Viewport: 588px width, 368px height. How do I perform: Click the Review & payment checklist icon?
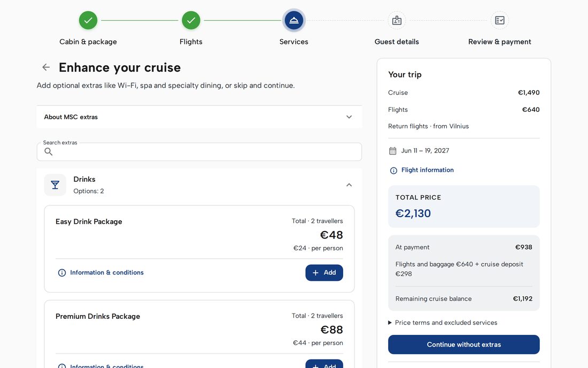tap(499, 20)
